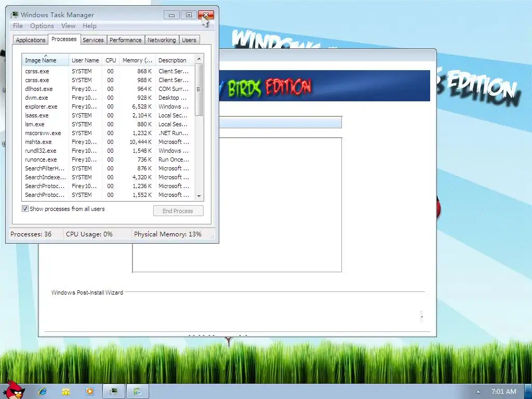The width and height of the screenshot is (532, 399).
Task: Open Internet Explorer from the taskbar
Action: [43, 391]
